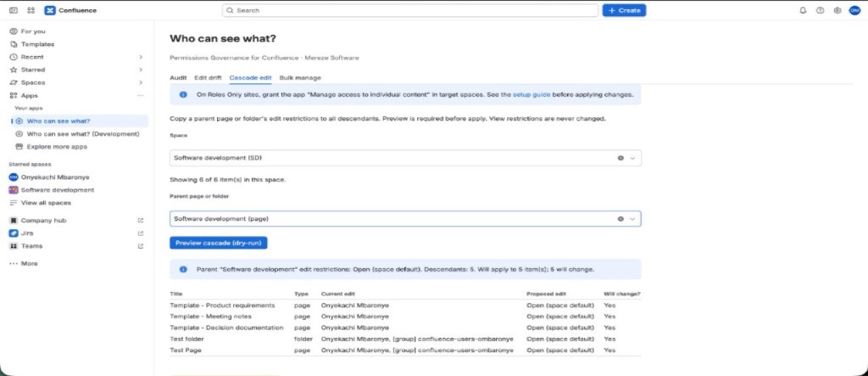
Task: Open the Apps more options ellipsis
Action: pos(141,95)
